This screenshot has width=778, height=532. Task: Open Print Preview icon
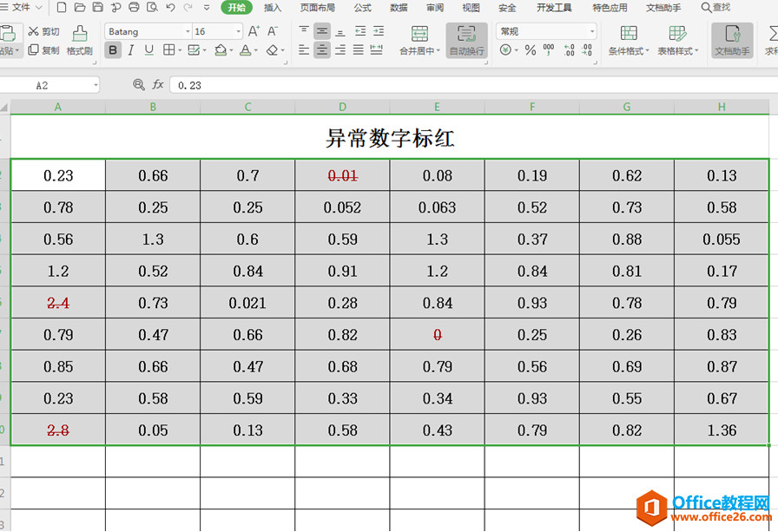tap(152, 7)
